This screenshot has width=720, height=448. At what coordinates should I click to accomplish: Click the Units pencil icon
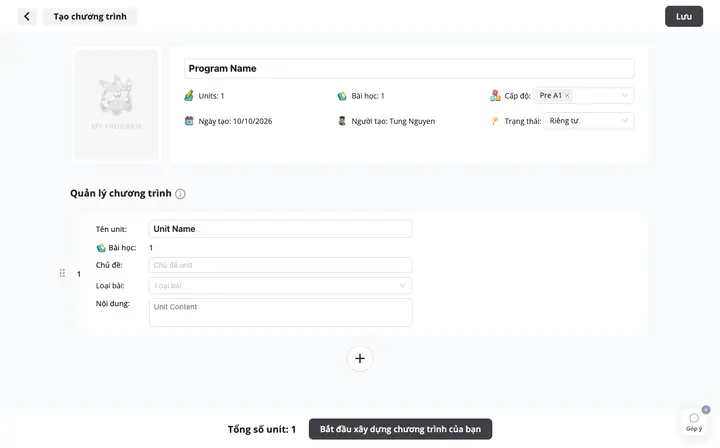coord(189,95)
